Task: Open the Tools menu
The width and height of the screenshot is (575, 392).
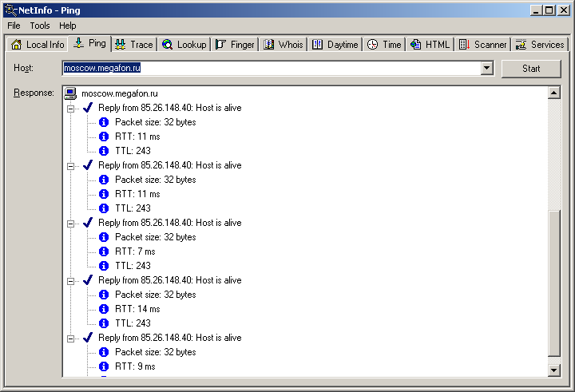Action: (40, 26)
